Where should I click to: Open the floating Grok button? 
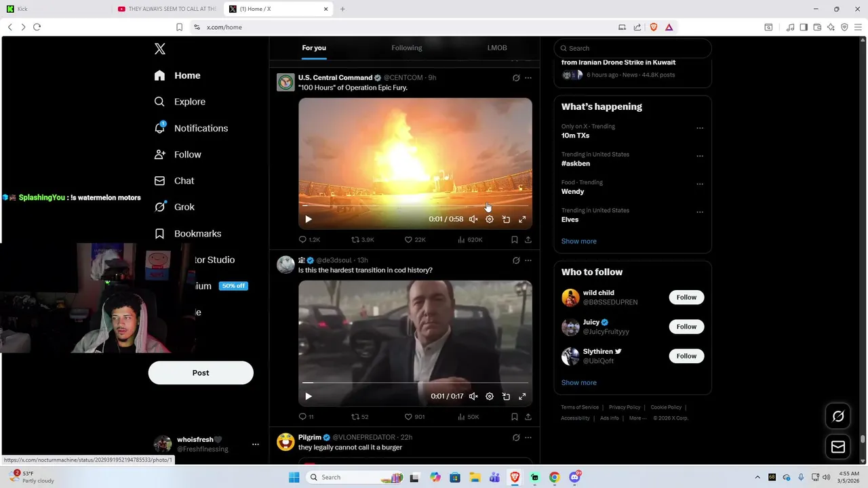tap(838, 416)
